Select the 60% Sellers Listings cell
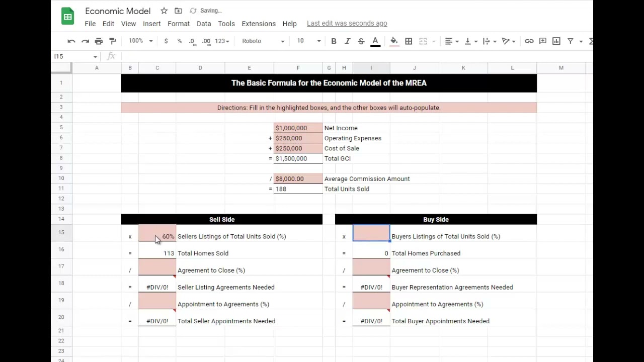Viewport: 644px width, 362px height. pos(157,233)
